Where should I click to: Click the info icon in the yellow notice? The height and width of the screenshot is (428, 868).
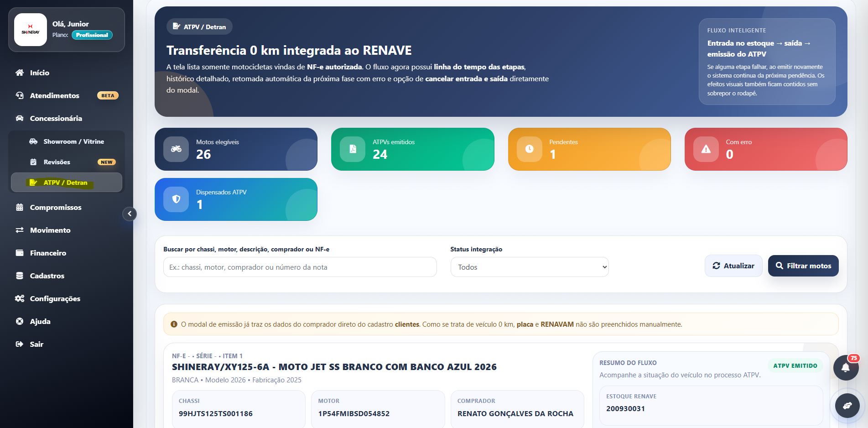(x=174, y=324)
